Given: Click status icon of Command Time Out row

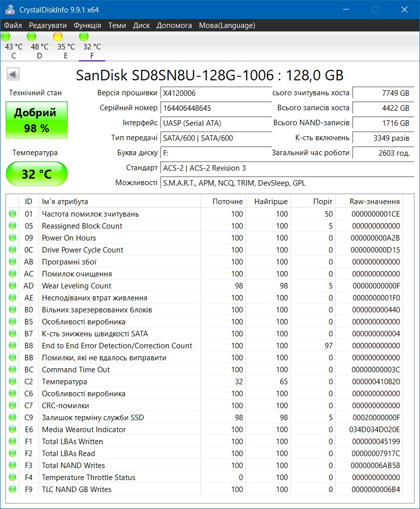Looking at the screenshot, I should [12, 369].
